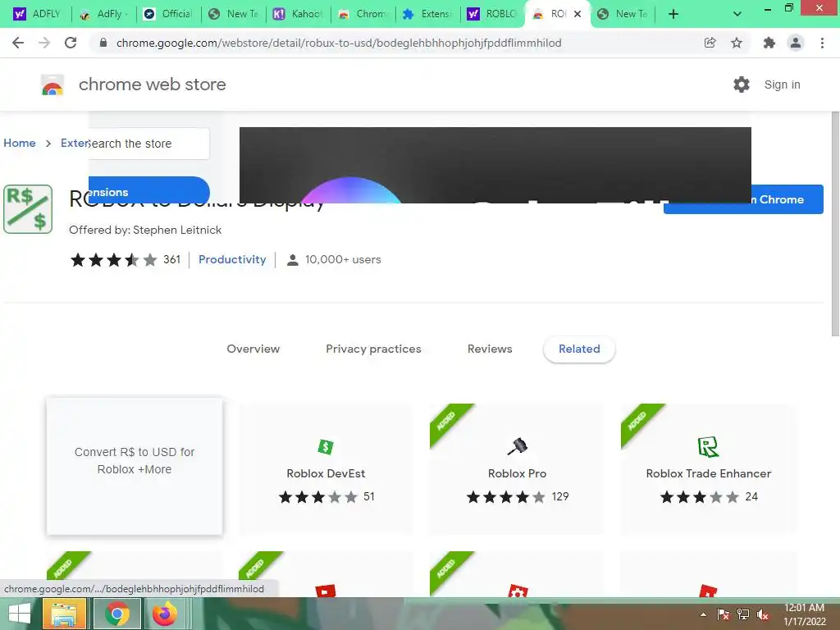Open Roblox Pro hammer icon
Viewport: 840px width, 630px height.
517,446
